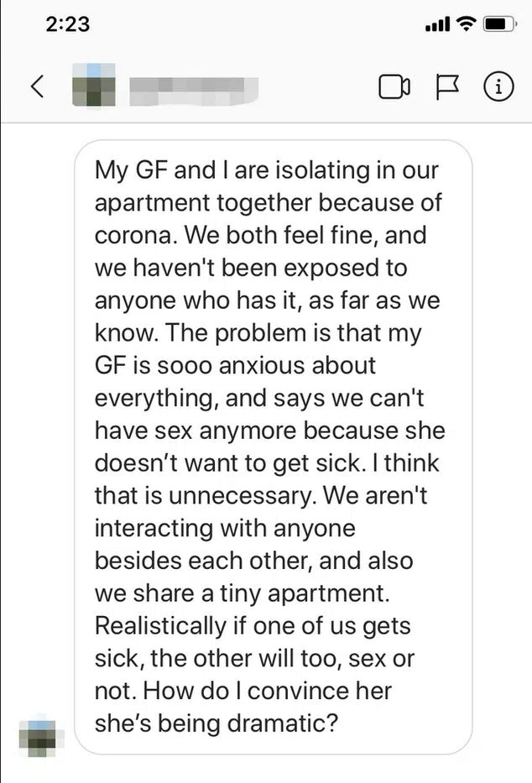Tap the closing text "she's being dramatic?"
The width and height of the screenshot is (532, 783).
pos(216,723)
